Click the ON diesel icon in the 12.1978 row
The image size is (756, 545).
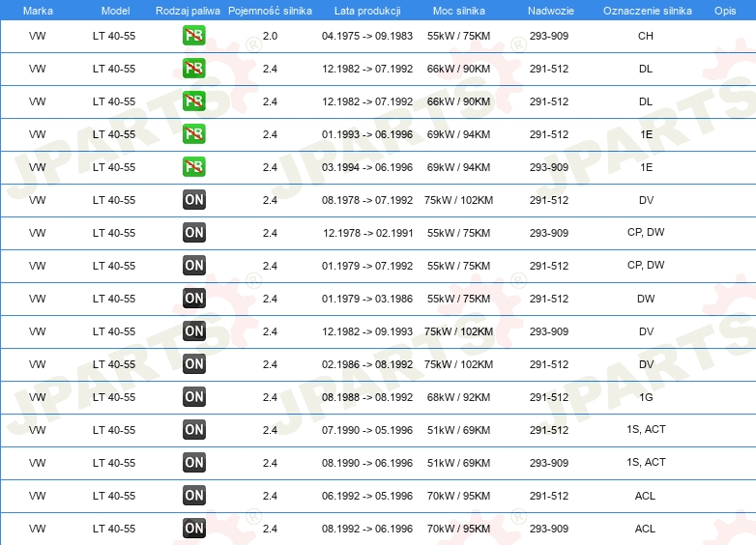point(193,232)
